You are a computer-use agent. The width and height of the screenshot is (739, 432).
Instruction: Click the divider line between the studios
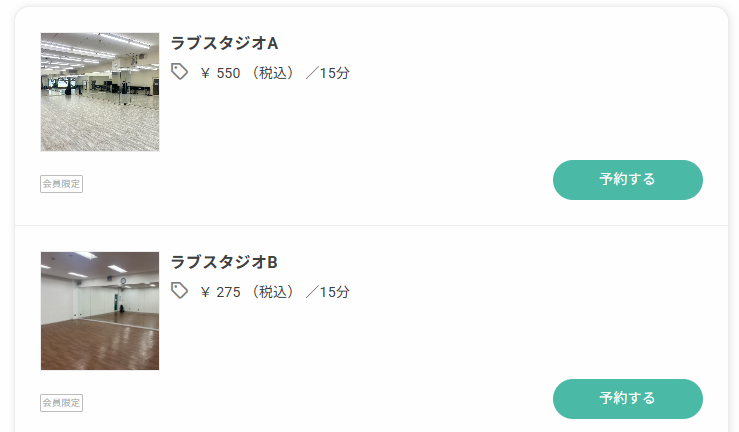(x=371, y=225)
